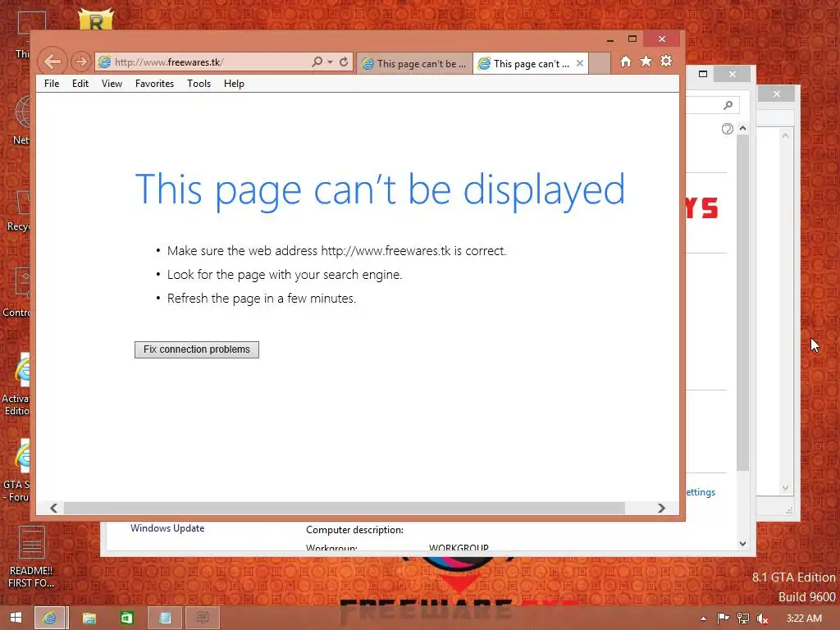Open the Home page icon
840x630 pixels.
click(x=626, y=61)
